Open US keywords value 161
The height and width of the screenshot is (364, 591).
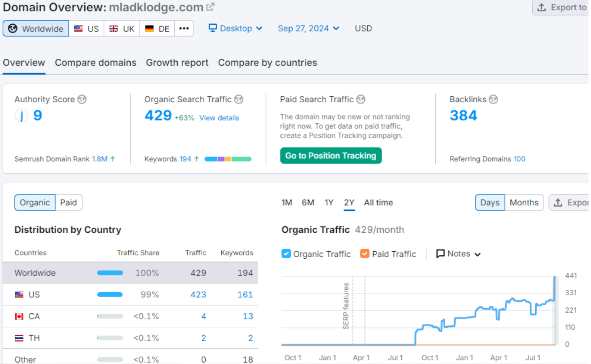coord(245,295)
